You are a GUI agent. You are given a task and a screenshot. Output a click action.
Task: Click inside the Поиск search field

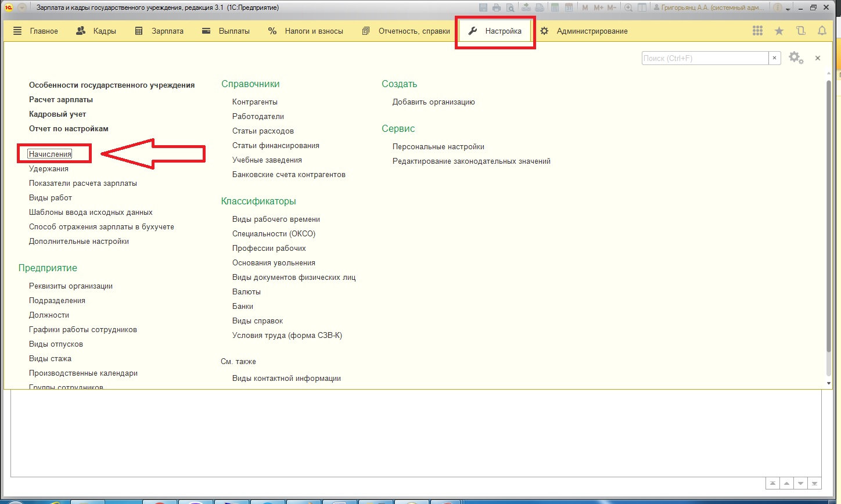point(704,58)
